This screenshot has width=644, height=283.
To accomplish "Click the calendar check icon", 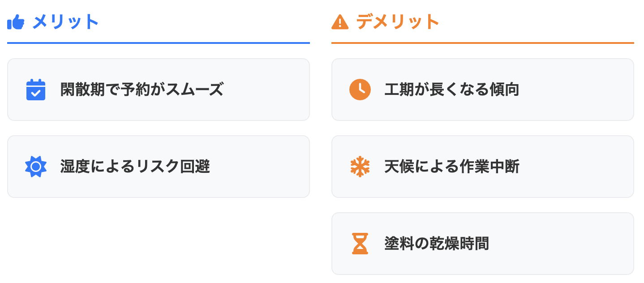I will pyautogui.click(x=36, y=90).
